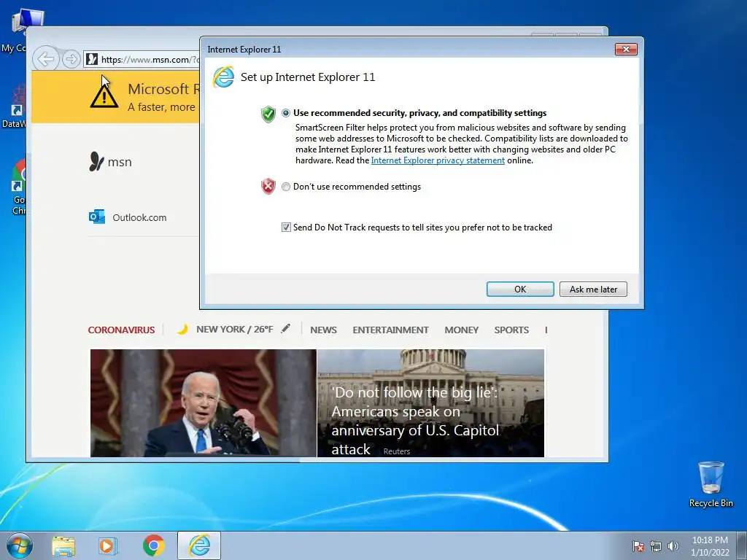
Task: Click the green shield recommended icon
Action: coord(268,114)
